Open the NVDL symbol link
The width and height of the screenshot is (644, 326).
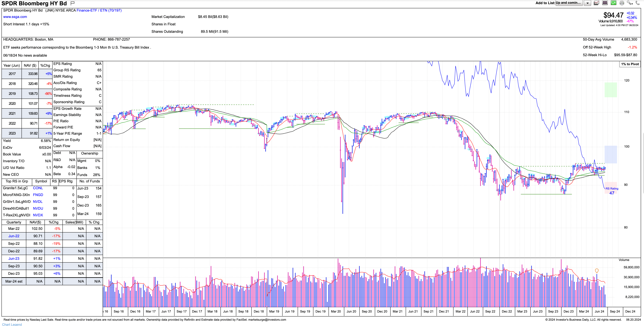coord(38,201)
